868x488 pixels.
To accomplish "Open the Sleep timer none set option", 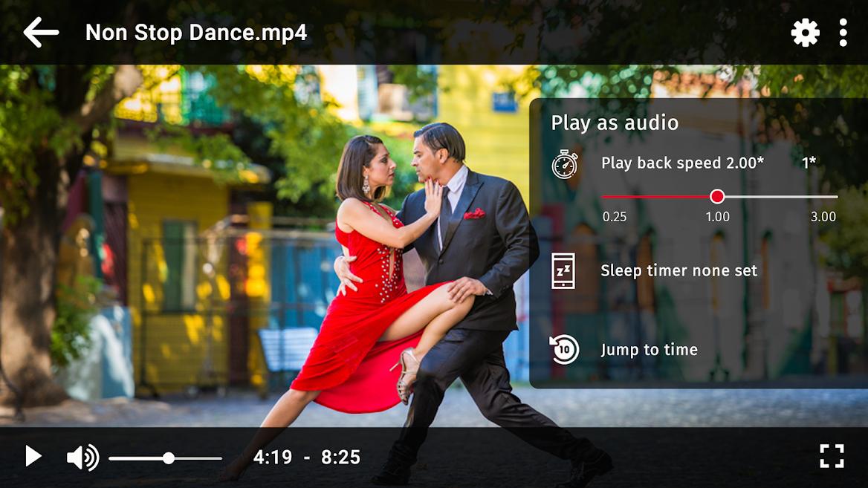I will tap(678, 271).
